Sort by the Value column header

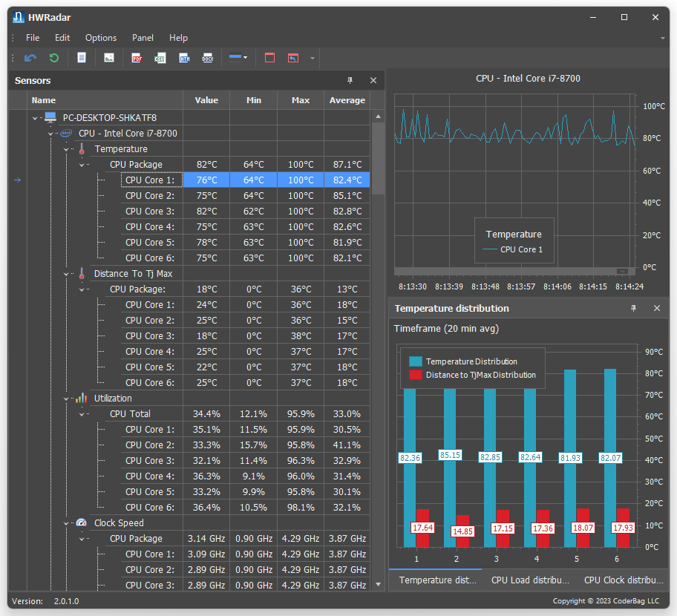206,100
